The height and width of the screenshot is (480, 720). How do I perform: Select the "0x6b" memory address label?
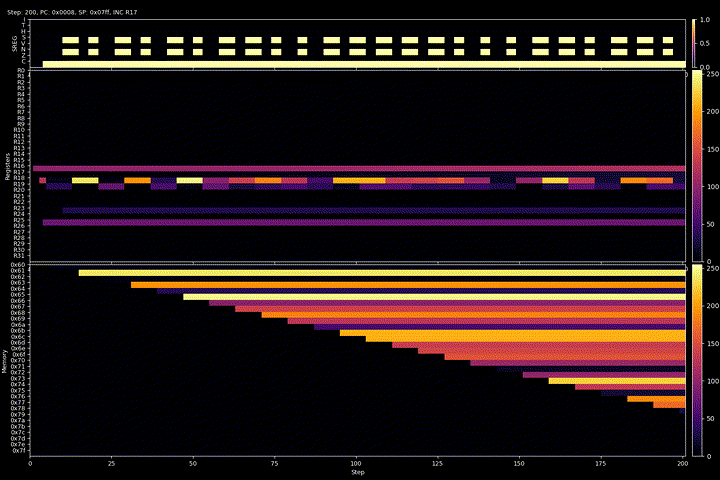(x=18, y=331)
